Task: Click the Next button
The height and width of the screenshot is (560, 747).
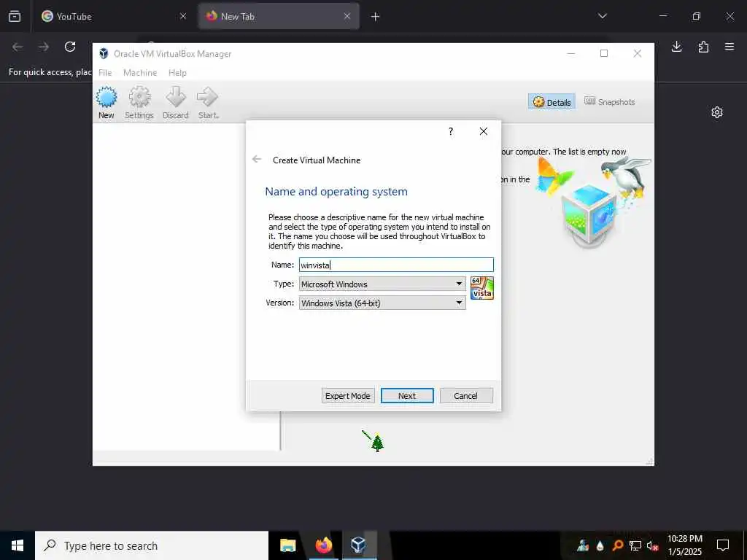Action: [x=407, y=396]
